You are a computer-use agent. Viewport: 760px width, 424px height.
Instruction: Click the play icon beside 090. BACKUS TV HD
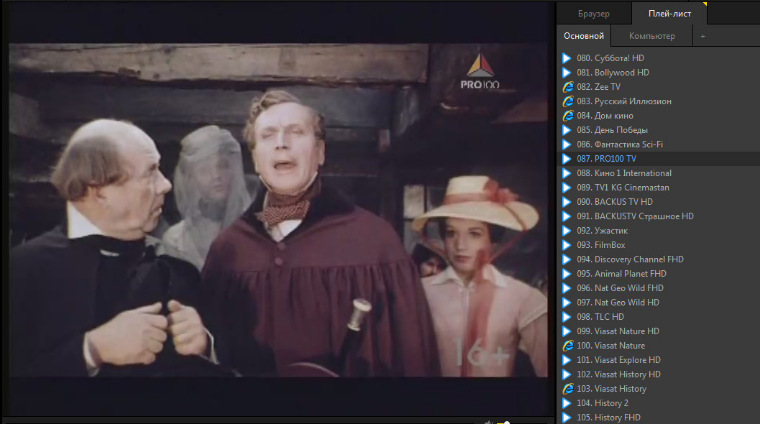567,202
